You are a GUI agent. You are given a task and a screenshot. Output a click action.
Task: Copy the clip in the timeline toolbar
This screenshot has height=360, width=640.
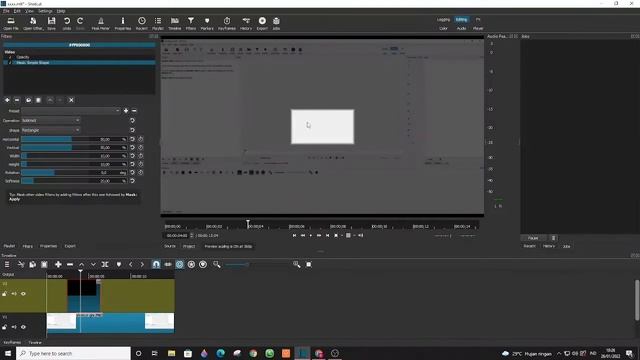[x=33, y=264]
